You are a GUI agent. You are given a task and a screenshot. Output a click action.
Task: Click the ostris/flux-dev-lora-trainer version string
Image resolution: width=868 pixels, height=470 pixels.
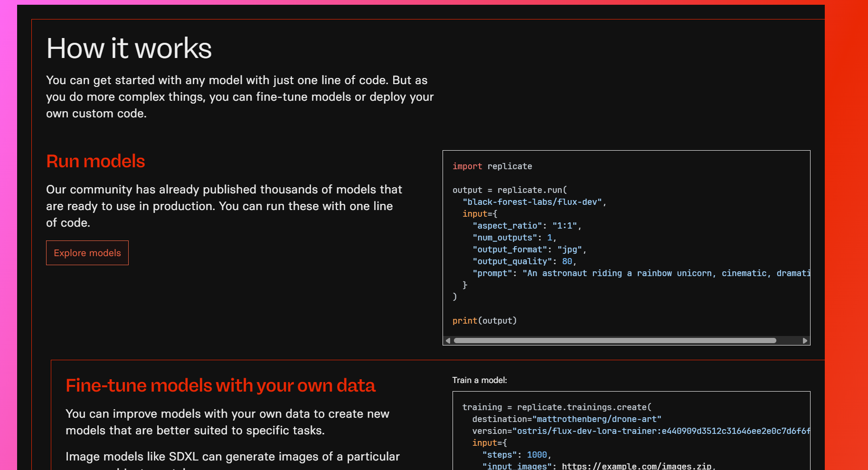(x=660, y=431)
